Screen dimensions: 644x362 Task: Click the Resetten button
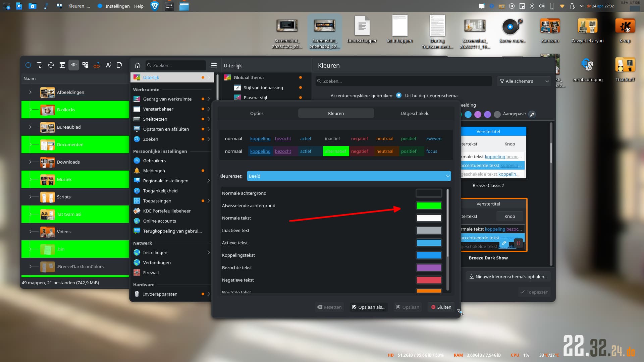(329, 307)
